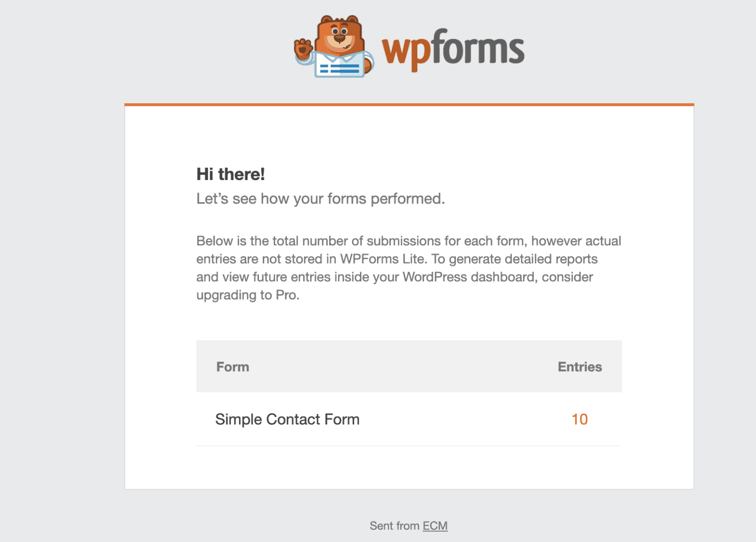Select the Simple Contact Form row

[287, 420]
